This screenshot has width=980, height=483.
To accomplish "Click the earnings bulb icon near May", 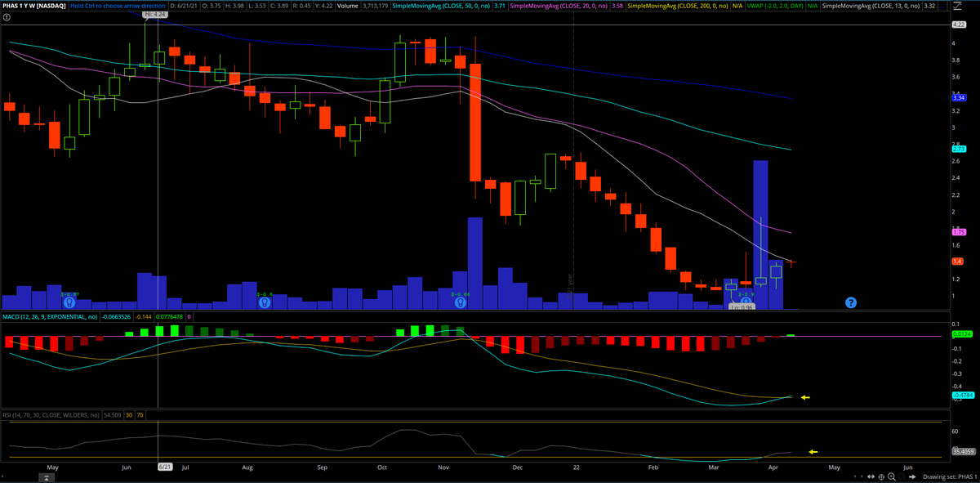I will (x=70, y=302).
